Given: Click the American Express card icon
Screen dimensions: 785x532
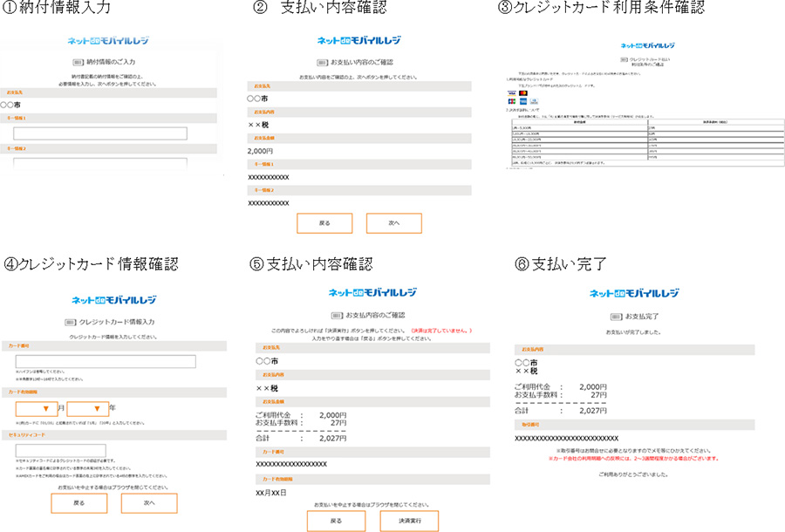Looking at the screenshot, I should click(523, 101).
